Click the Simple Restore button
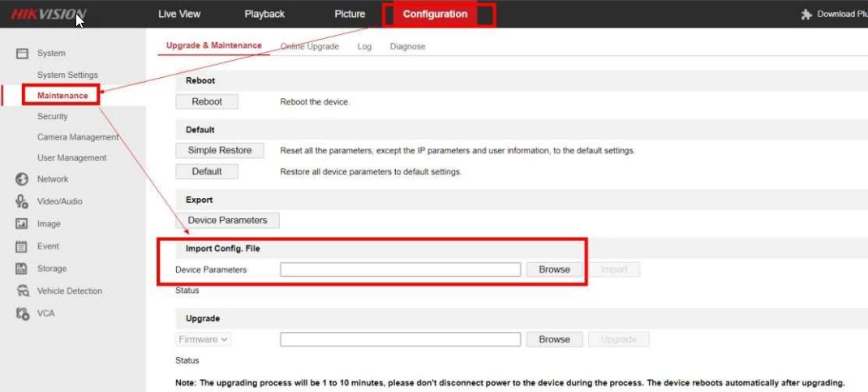The height and width of the screenshot is (392, 868). click(x=220, y=150)
